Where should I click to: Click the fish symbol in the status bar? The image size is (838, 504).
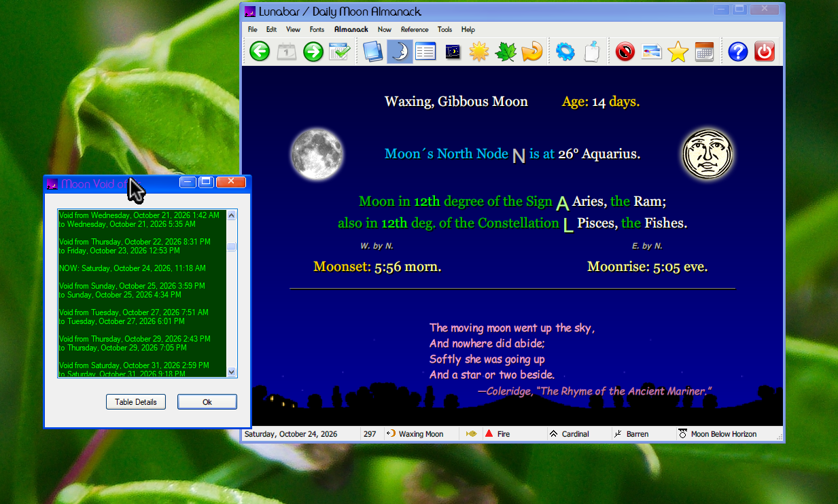pos(471,434)
